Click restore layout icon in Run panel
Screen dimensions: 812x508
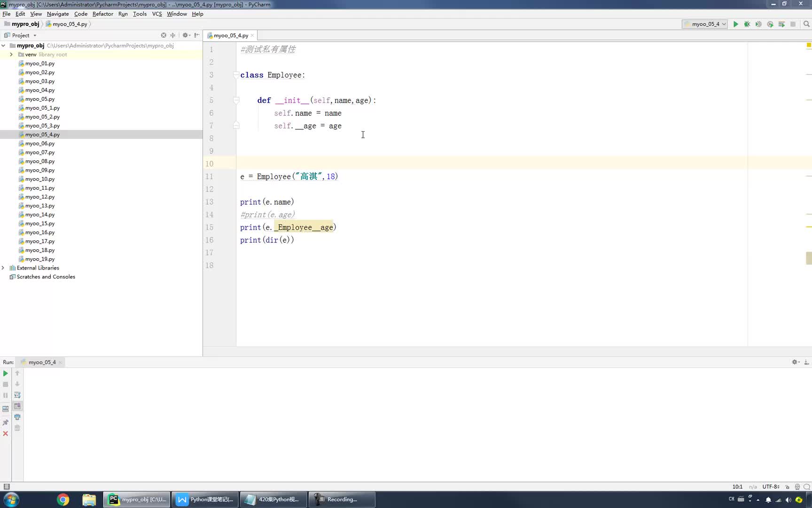6,409
